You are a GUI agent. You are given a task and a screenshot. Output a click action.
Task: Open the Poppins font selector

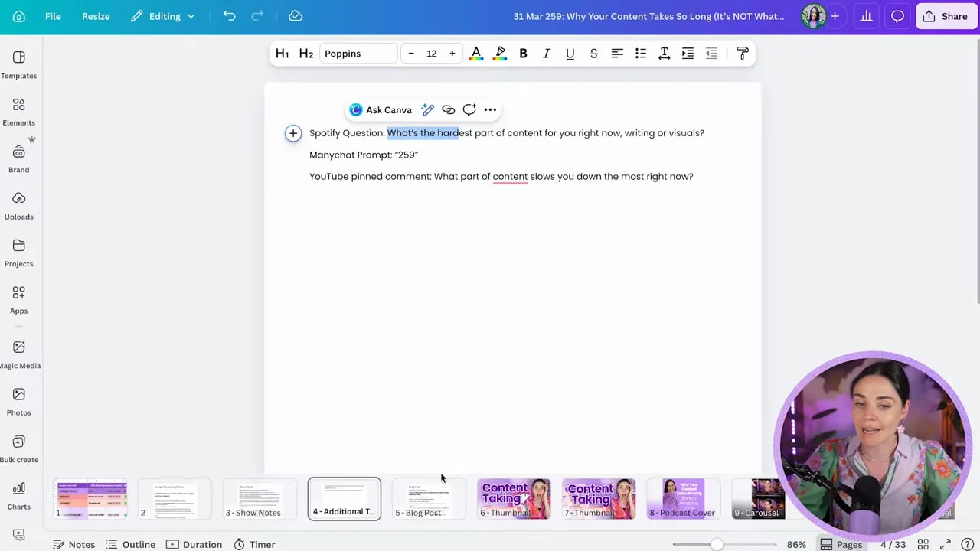coord(358,54)
